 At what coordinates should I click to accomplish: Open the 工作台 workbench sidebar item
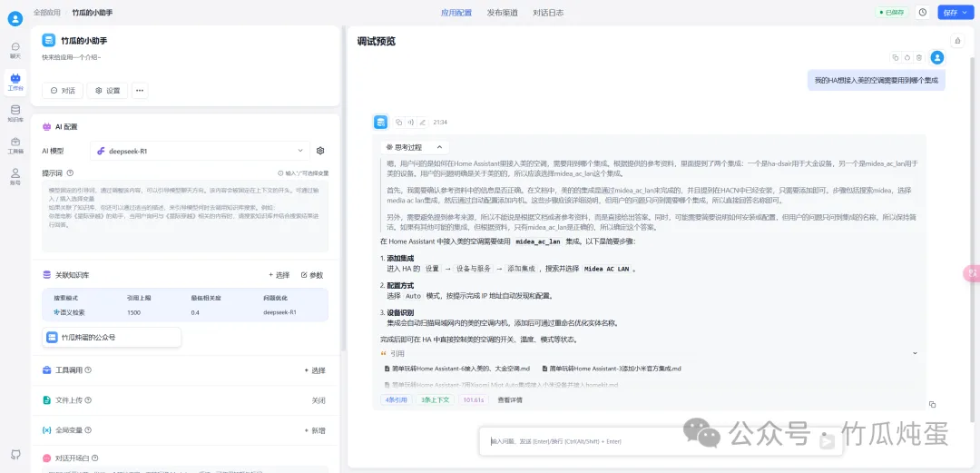(x=15, y=82)
